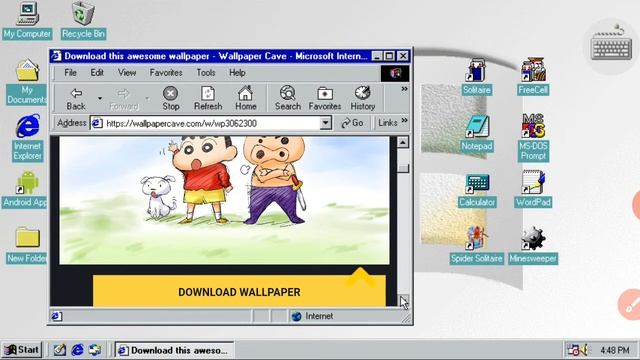Click the Shin-chan wallpaper image
This screenshot has height=360, width=640.
(x=224, y=200)
